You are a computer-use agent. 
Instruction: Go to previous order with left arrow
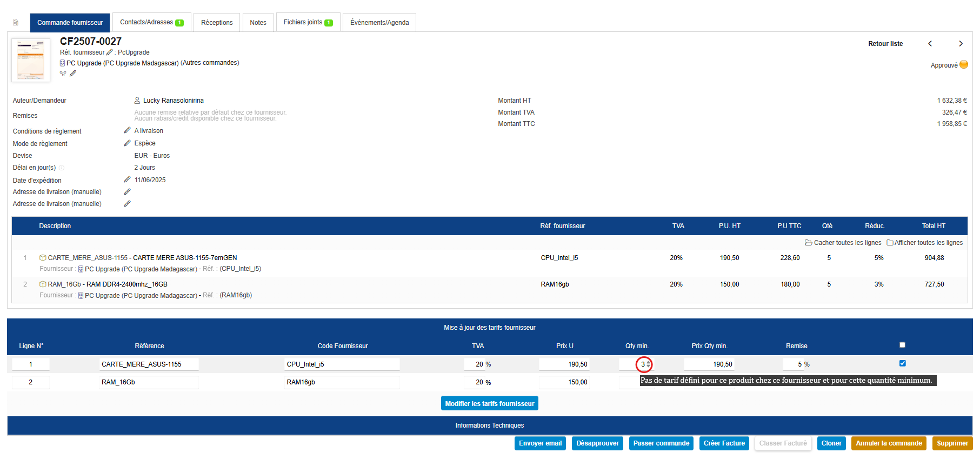click(930, 44)
